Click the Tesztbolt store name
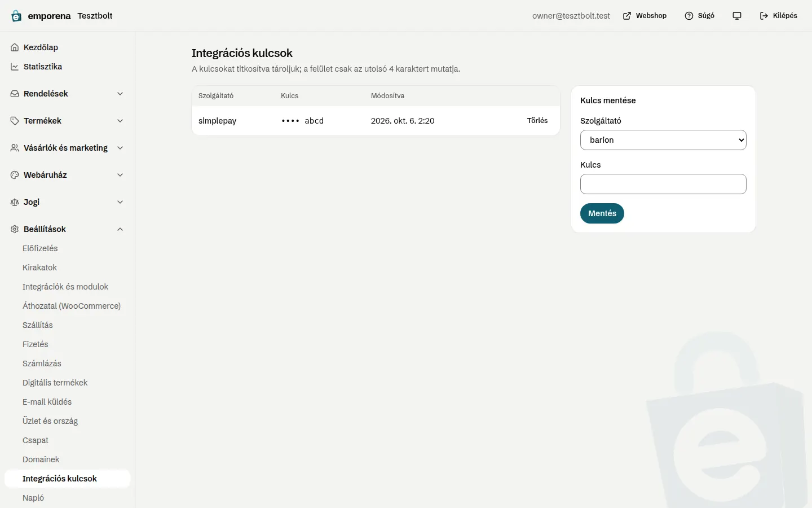Screen dimensions: 812x508 point(95,16)
